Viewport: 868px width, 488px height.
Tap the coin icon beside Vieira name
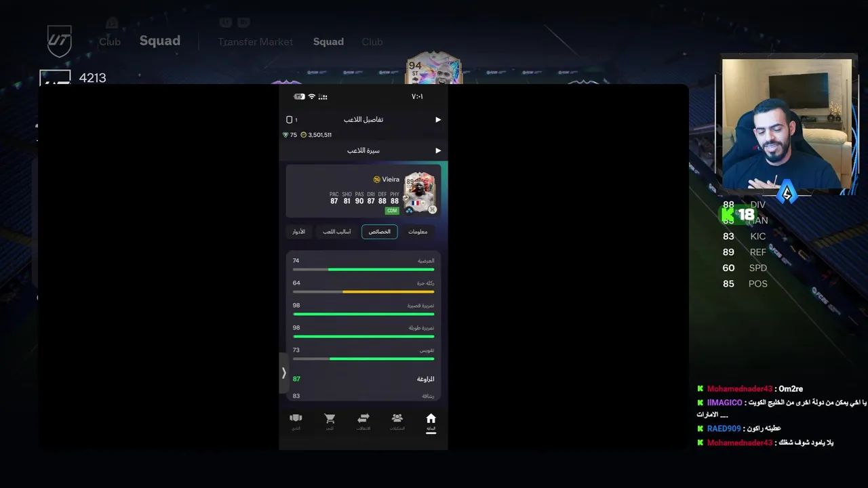(376, 180)
